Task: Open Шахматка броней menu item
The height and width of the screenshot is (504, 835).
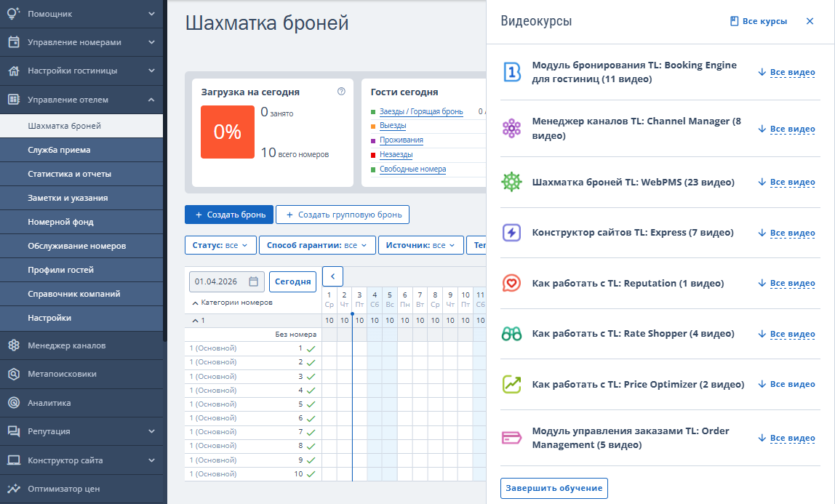Action: pyautogui.click(x=81, y=126)
